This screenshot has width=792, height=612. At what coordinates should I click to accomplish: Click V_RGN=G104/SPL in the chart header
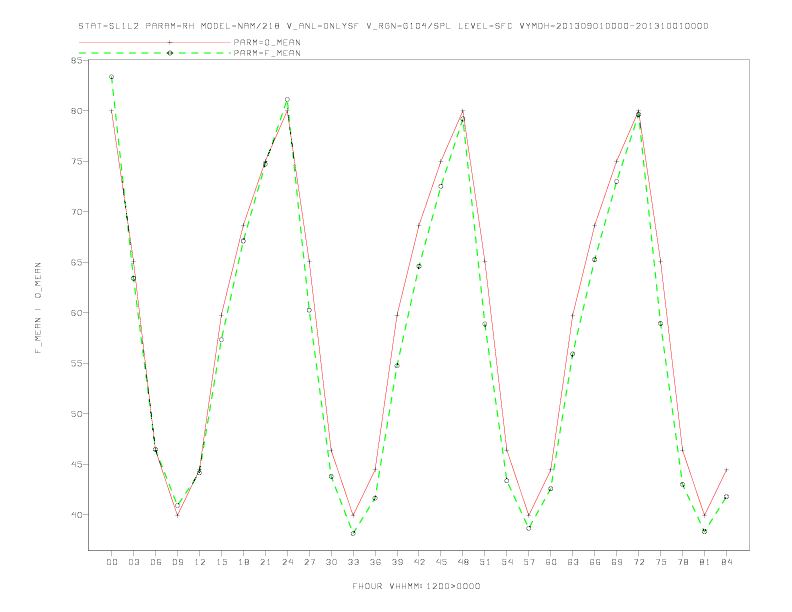[409, 26]
